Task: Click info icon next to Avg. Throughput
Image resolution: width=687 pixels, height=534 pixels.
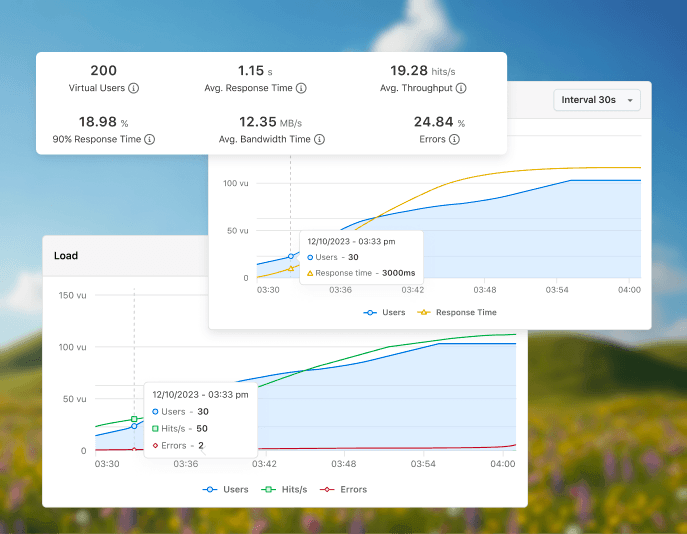Action: 461,88
